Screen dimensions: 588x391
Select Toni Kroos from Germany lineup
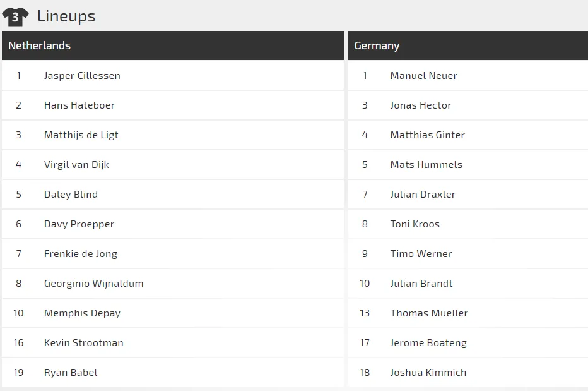[x=415, y=224]
